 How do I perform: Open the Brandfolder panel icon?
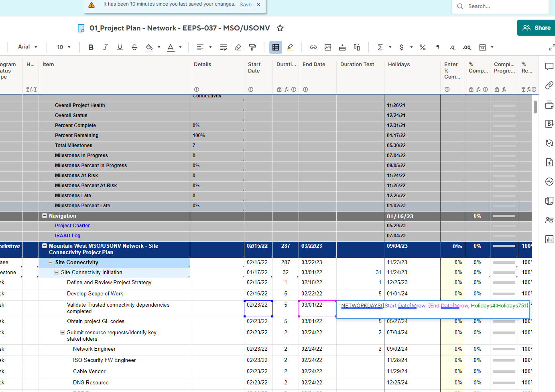[x=549, y=124]
